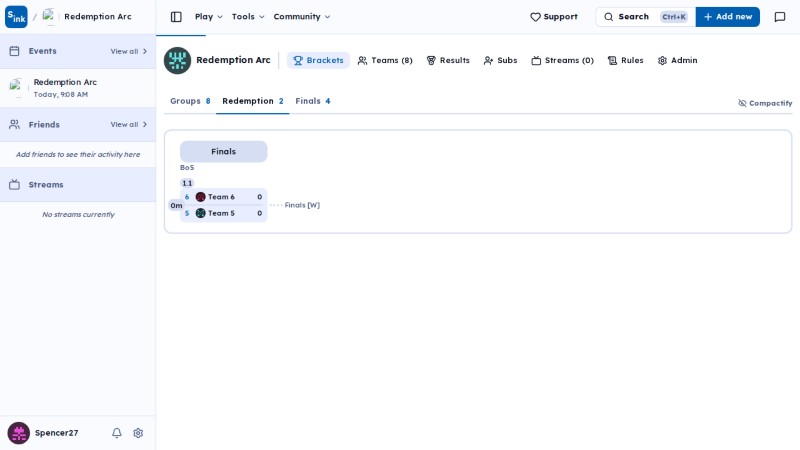Image resolution: width=800 pixels, height=450 pixels.
Task: Select the Brackets tab
Action: tap(318, 60)
